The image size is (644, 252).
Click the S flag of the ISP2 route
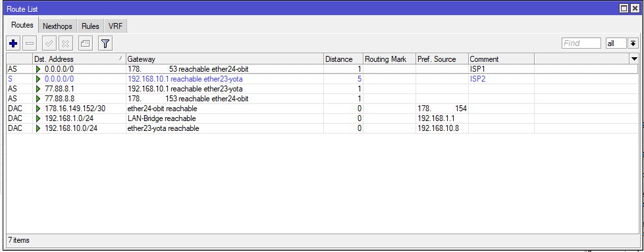(10, 79)
